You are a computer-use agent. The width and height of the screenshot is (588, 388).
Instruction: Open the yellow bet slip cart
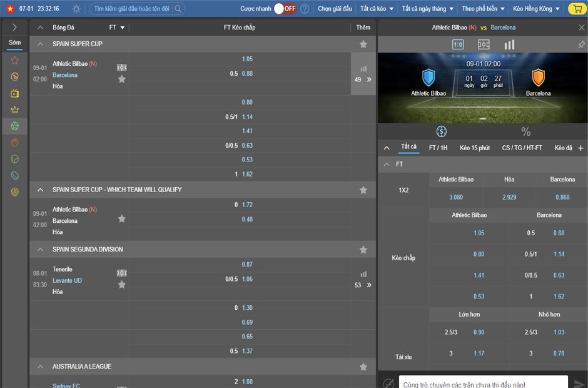pos(576,9)
